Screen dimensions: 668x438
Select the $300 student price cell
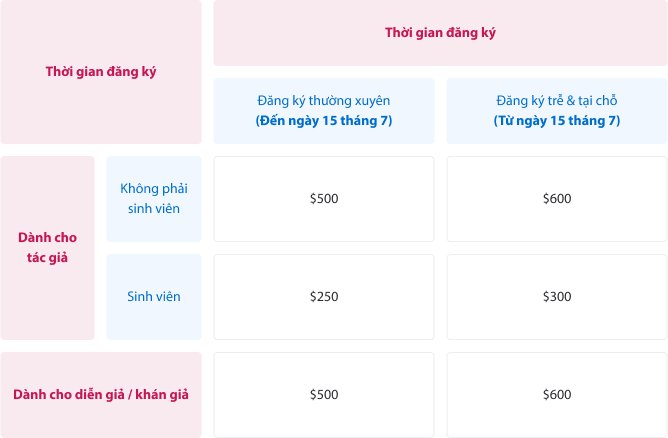pyautogui.click(x=556, y=296)
